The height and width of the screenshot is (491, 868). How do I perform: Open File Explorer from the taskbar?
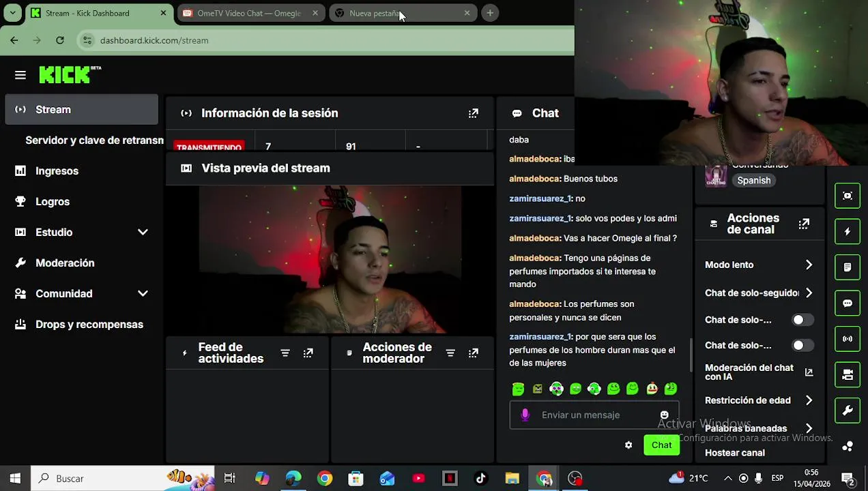tap(512, 479)
